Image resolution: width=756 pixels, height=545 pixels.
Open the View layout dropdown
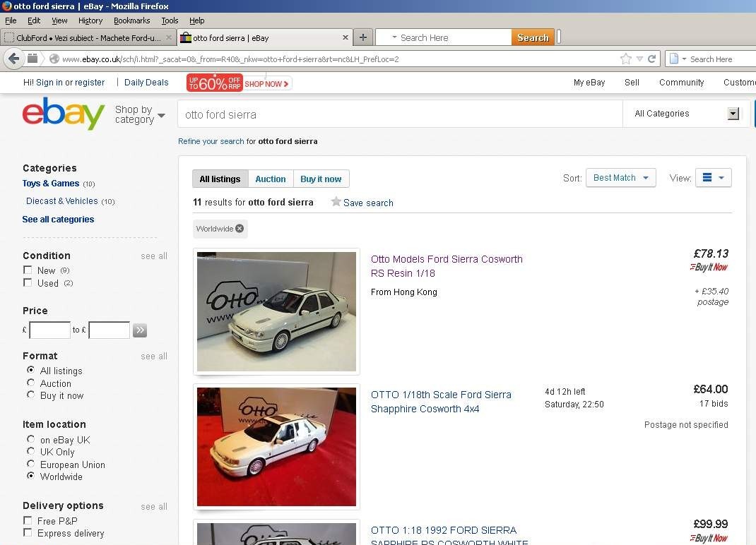(713, 178)
